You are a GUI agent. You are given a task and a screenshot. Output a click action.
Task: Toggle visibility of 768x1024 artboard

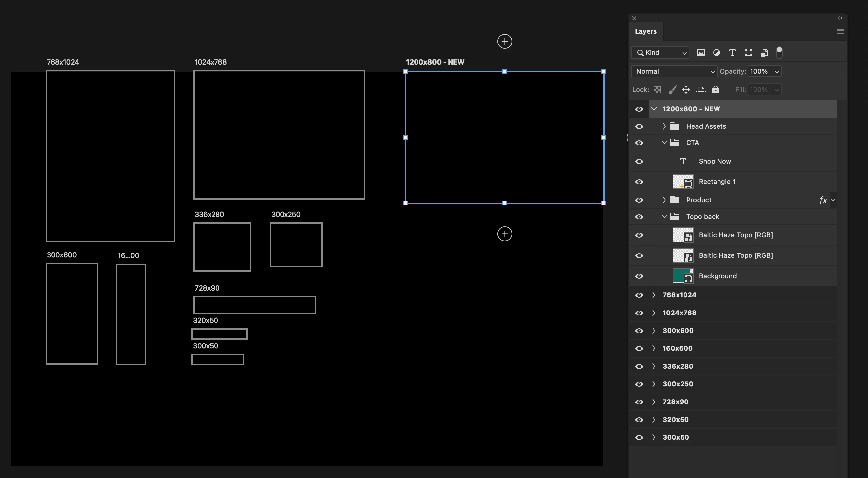pyautogui.click(x=639, y=295)
